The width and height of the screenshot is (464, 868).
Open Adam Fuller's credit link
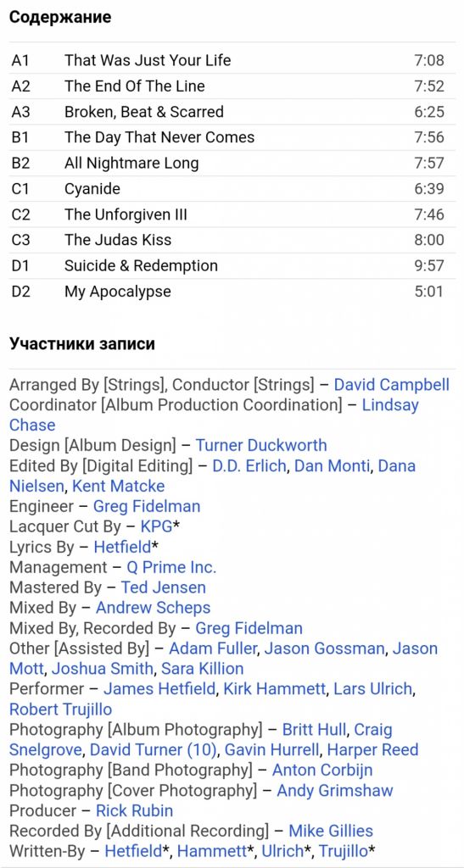point(212,648)
